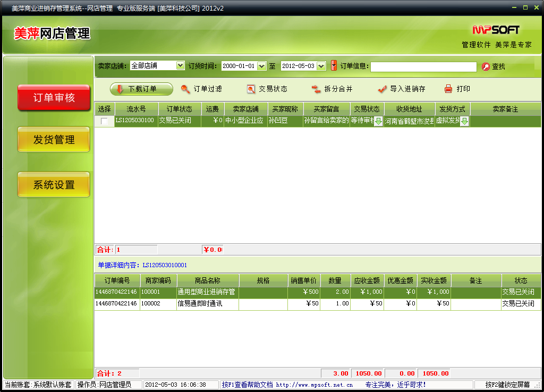The image size is (544, 392).
Task: Open the 发货方式 dropdown arrow in the order row
Action: pyautogui.click(x=464, y=122)
